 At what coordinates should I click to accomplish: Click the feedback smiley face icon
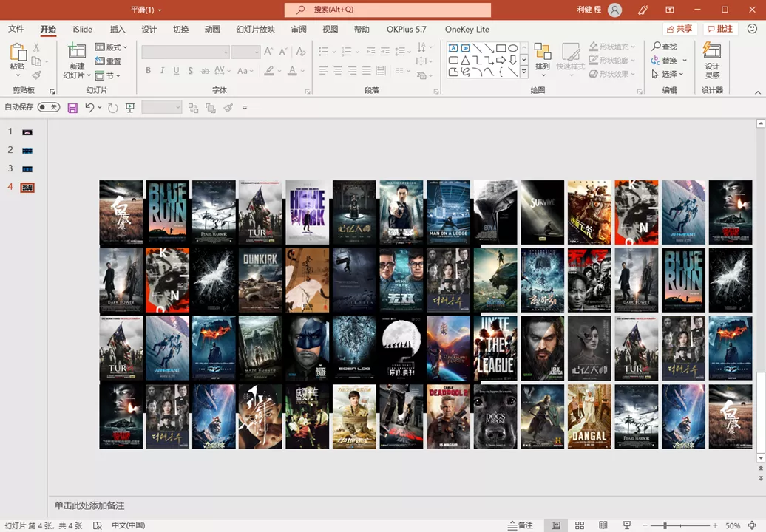click(x=753, y=29)
